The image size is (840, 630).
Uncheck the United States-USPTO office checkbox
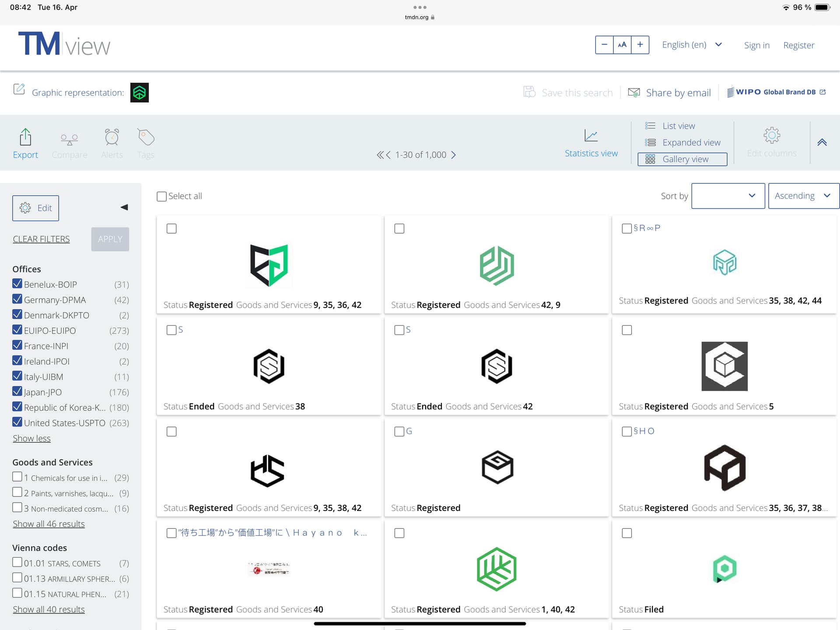pos(17,422)
